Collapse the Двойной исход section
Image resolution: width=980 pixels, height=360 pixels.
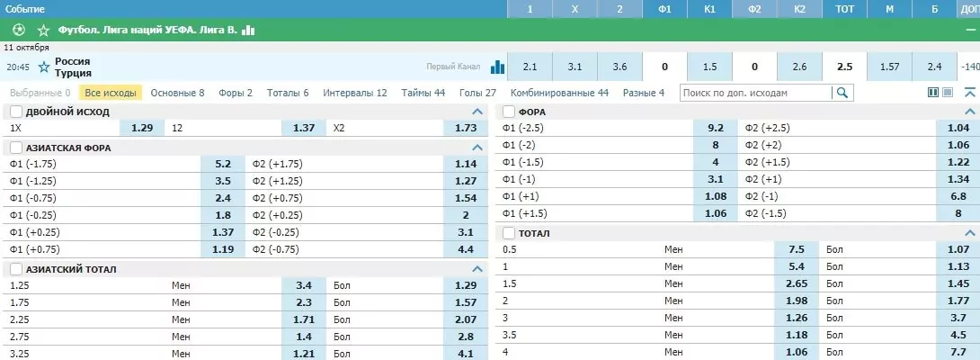[x=477, y=112]
